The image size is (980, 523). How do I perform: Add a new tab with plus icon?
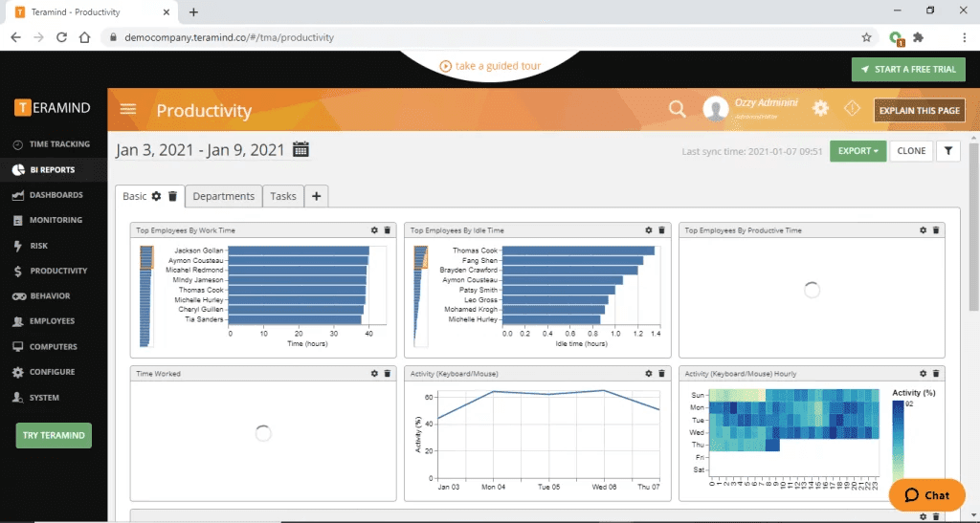[x=316, y=196]
